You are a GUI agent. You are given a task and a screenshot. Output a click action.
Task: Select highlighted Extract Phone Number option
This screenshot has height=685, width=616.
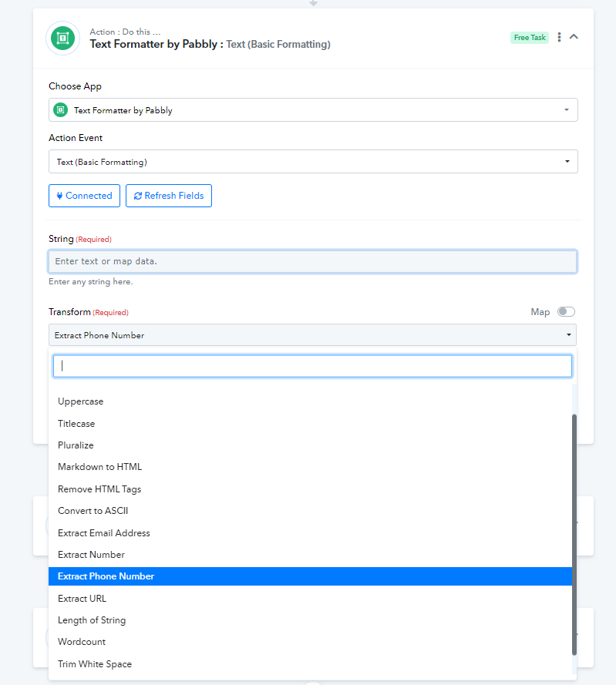(x=310, y=576)
